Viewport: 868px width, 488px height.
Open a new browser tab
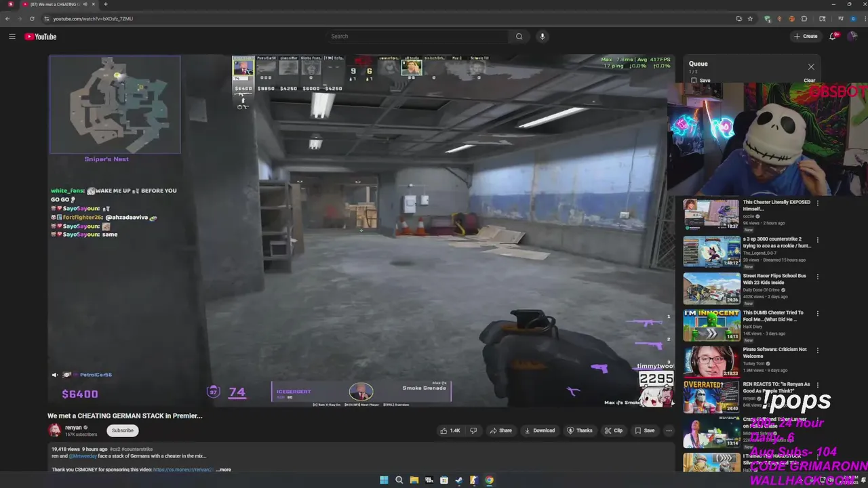point(105,5)
